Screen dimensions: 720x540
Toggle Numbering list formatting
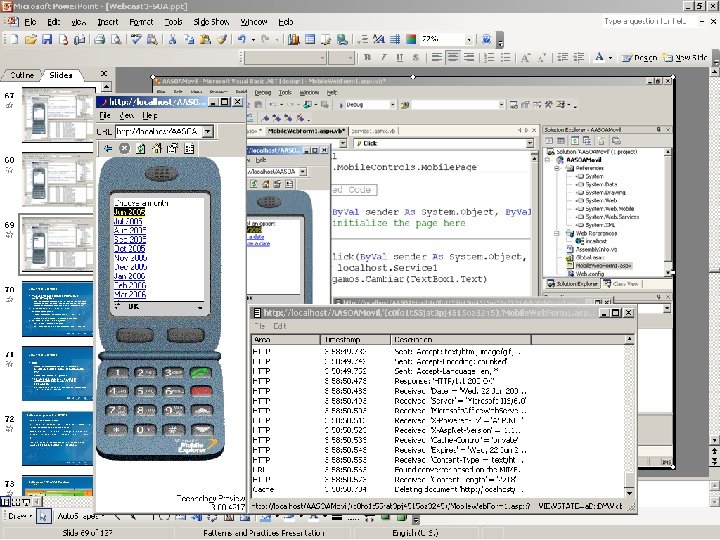(489, 57)
